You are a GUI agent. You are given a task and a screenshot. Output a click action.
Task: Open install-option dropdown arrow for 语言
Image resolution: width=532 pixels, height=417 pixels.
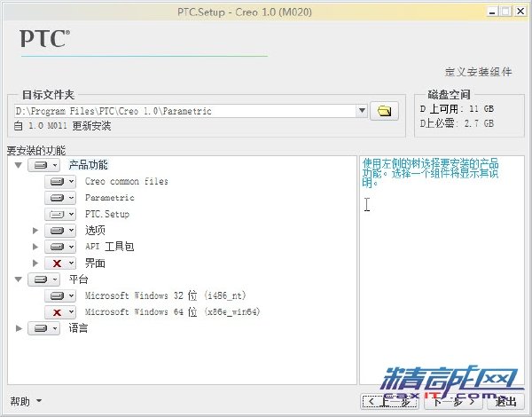[x=55, y=328]
